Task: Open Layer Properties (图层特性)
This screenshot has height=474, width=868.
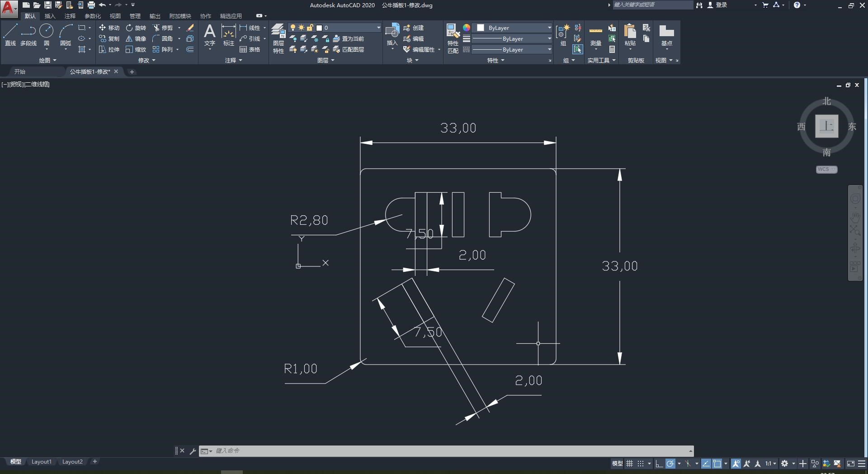Action: (278, 38)
